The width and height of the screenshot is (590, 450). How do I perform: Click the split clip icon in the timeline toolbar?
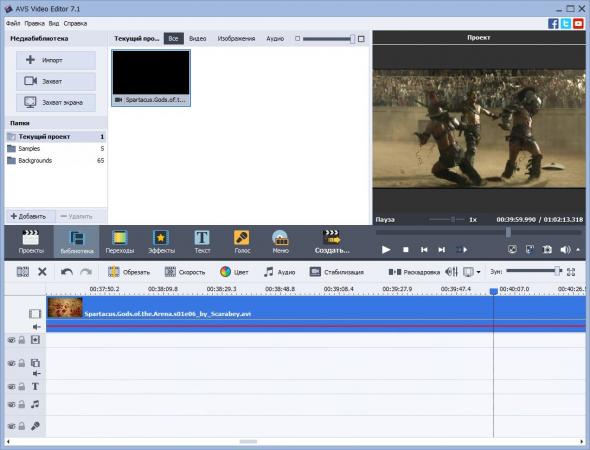click(x=23, y=272)
